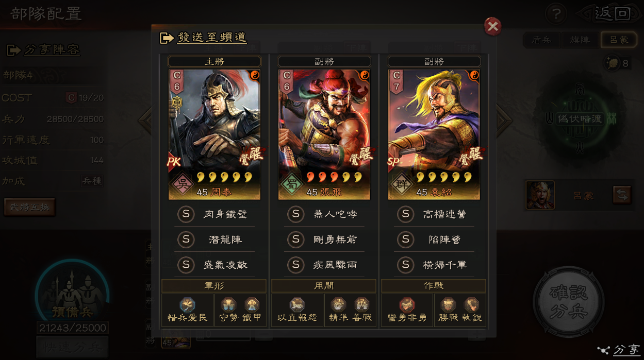Click the 確認分兵 confirm button
644x360 pixels.
click(x=569, y=302)
